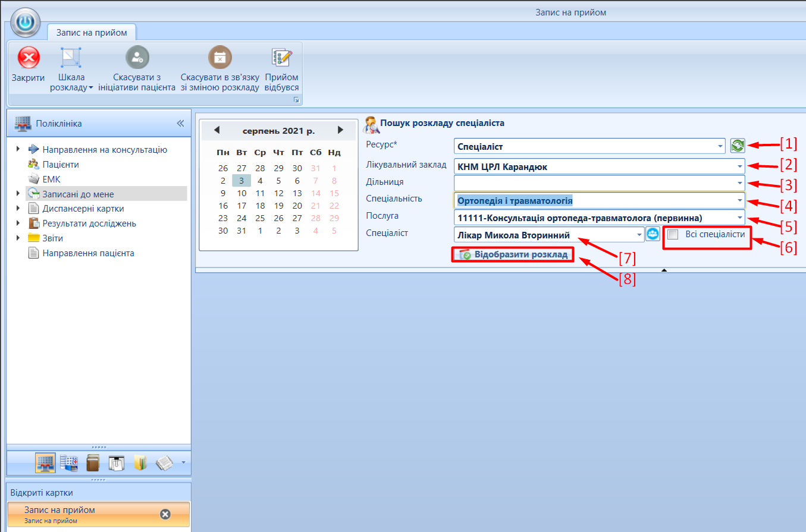Viewport: 806px width, 532px height.
Task: Click Скасувати з ініціативи пацієнта icon
Action: pos(137,58)
